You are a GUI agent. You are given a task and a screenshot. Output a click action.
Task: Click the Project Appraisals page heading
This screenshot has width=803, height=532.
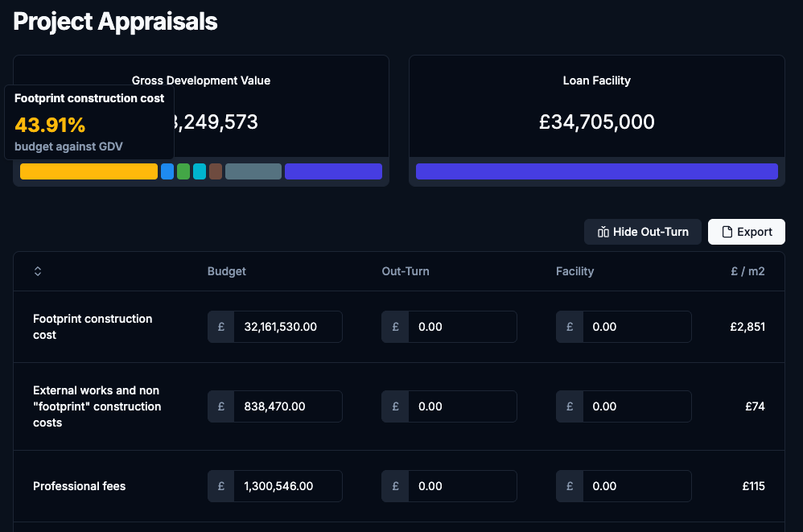[x=115, y=22]
